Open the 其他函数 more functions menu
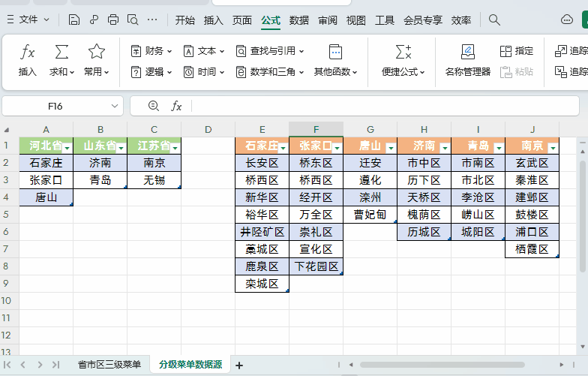 click(336, 71)
